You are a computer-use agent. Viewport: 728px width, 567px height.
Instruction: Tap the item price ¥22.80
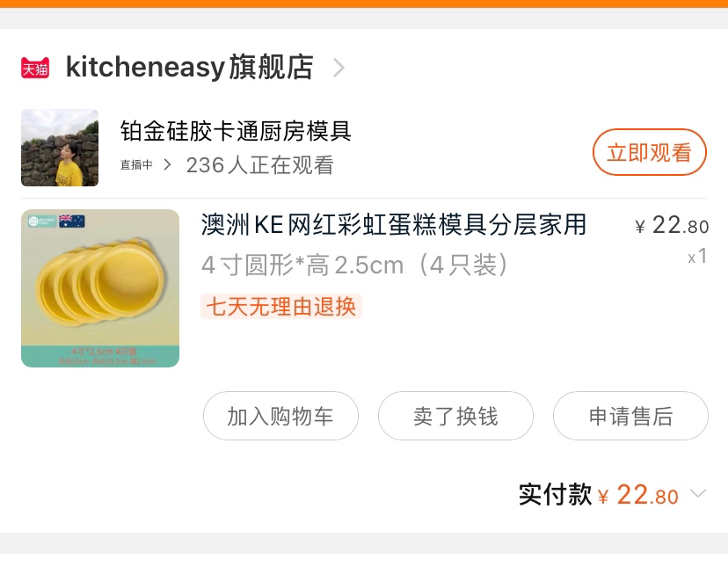pyautogui.click(x=672, y=226)
